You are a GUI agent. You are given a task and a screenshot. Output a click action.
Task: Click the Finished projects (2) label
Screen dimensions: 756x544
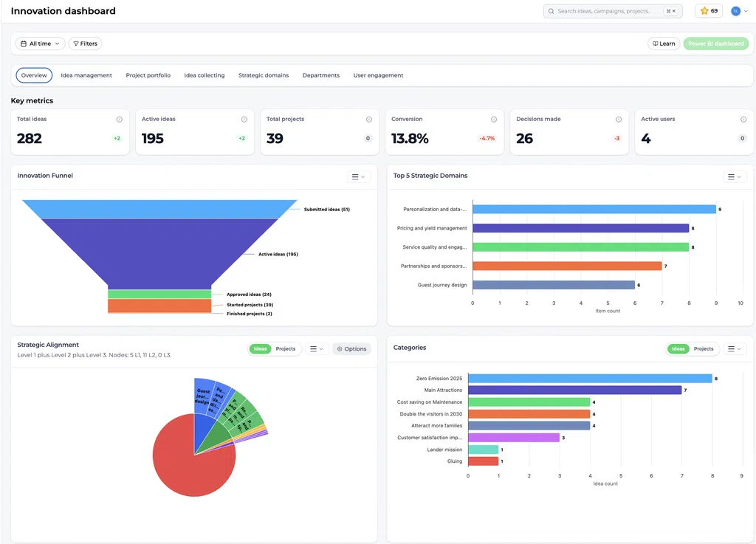point(250,314)
